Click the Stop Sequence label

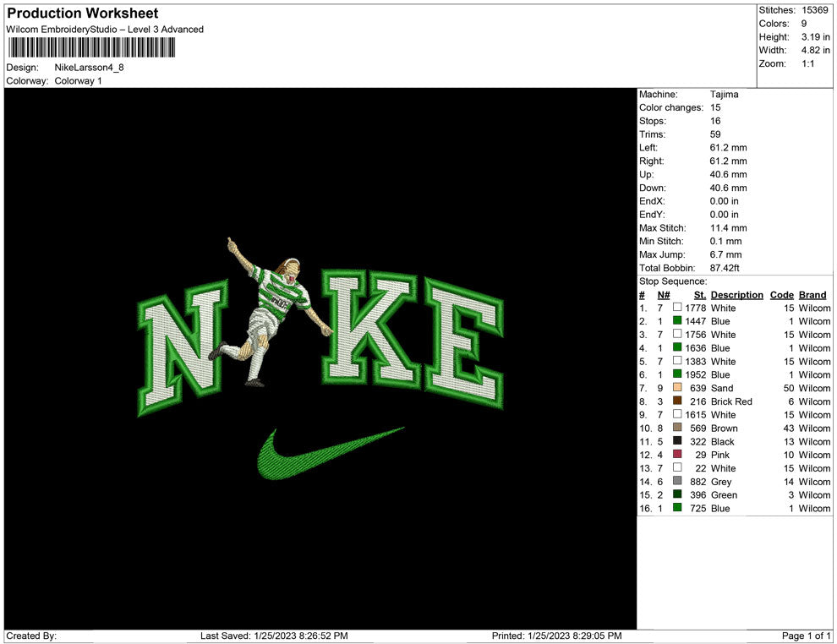pyautogui.click(x=673, y=281)
